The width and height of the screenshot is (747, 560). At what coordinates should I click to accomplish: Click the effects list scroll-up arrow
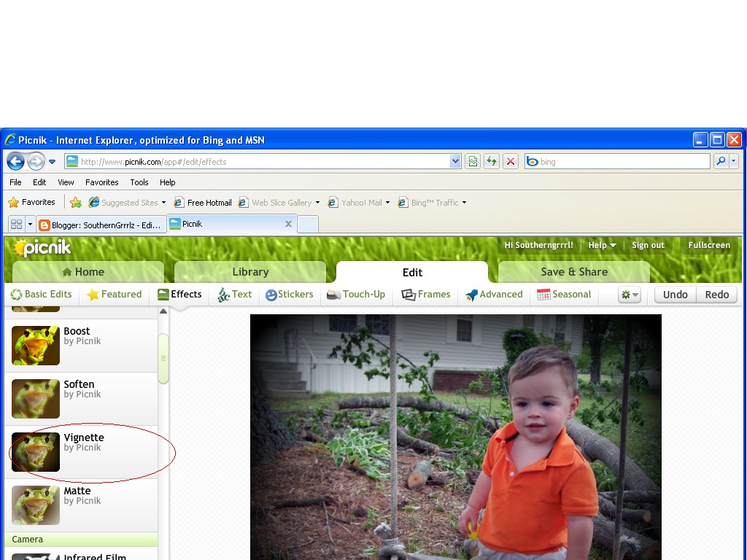click(x=163, y=311)
